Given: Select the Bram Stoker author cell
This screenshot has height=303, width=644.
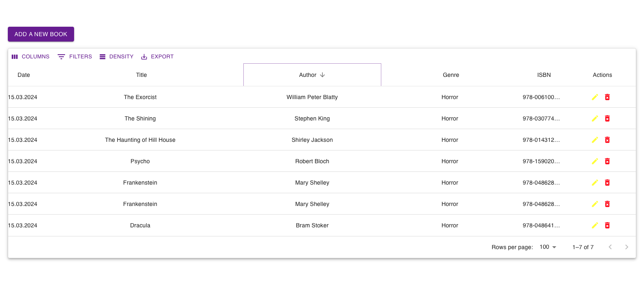Looking at the screenshot, I should (x=312, y=225).
